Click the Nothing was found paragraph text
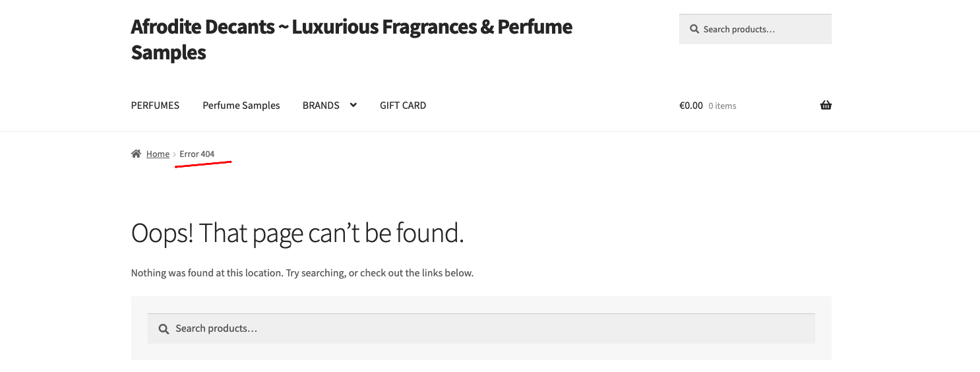 pos(302,273)
